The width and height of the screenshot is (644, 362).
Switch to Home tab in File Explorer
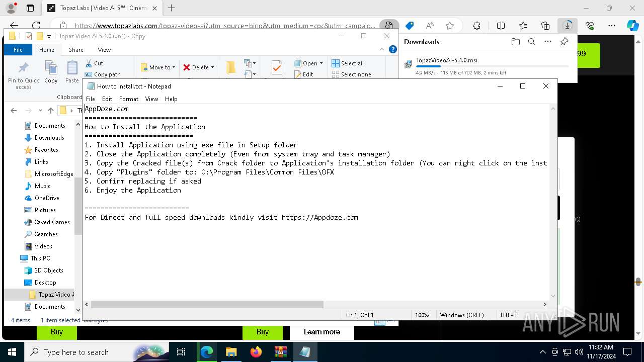click(x=46, y=50)
